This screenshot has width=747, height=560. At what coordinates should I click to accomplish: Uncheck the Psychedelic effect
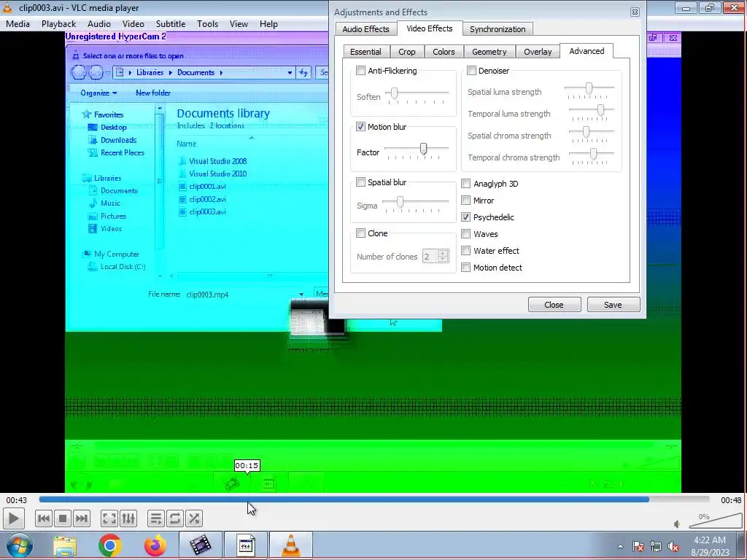coord(466,217)
